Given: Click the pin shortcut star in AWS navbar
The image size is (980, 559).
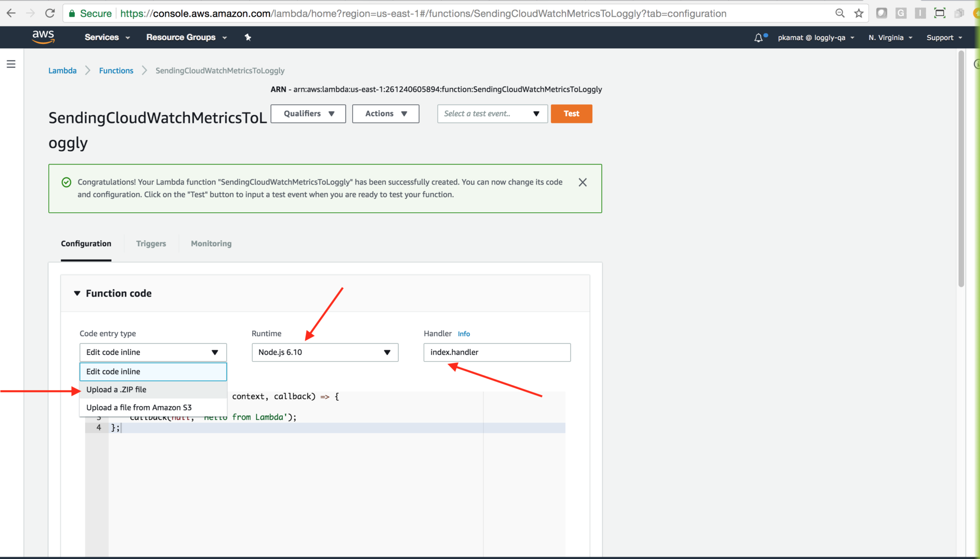Looking at the screenshot, I should point(248,37).
